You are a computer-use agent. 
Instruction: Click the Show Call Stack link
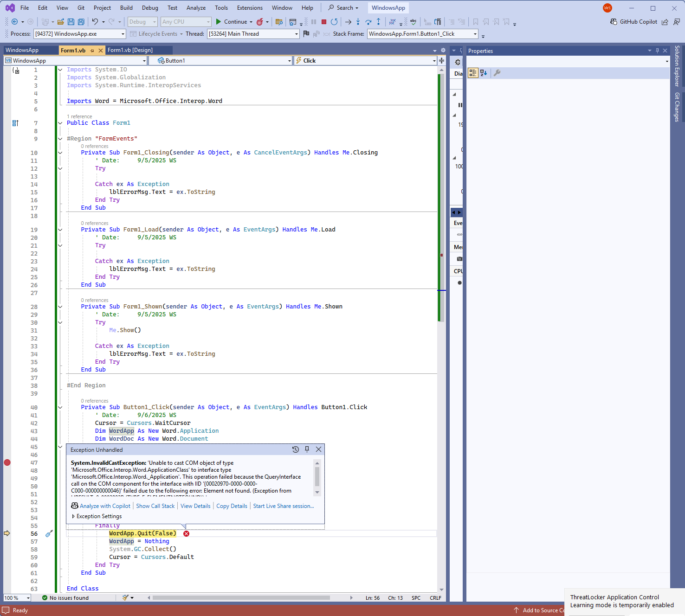point(155,506)
